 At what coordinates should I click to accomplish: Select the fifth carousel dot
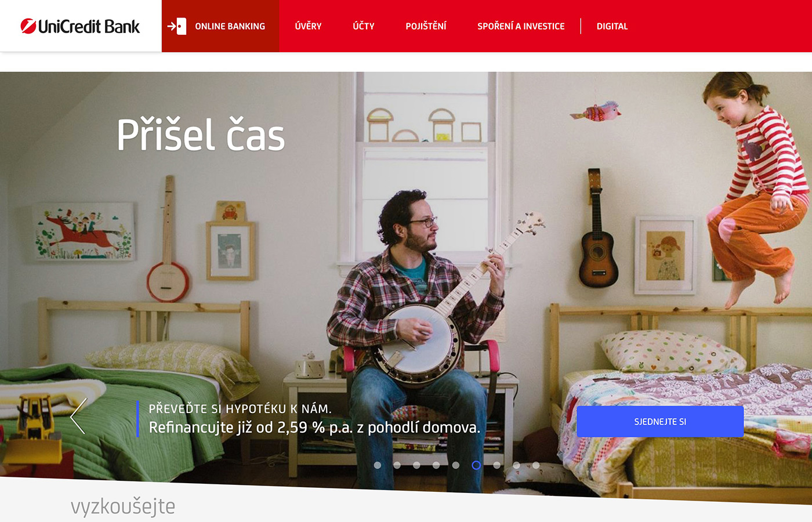[456, 465]
